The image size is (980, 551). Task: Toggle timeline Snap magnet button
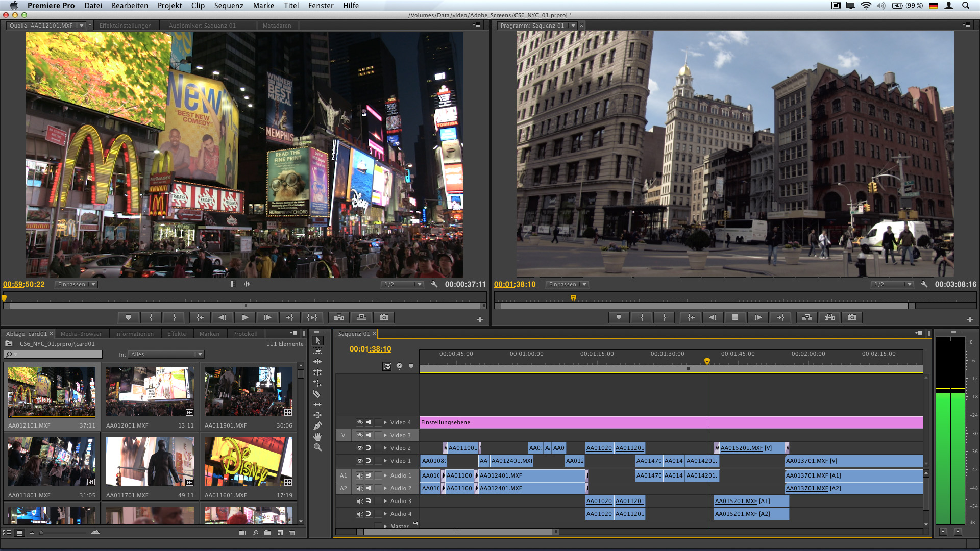point(387,366)
